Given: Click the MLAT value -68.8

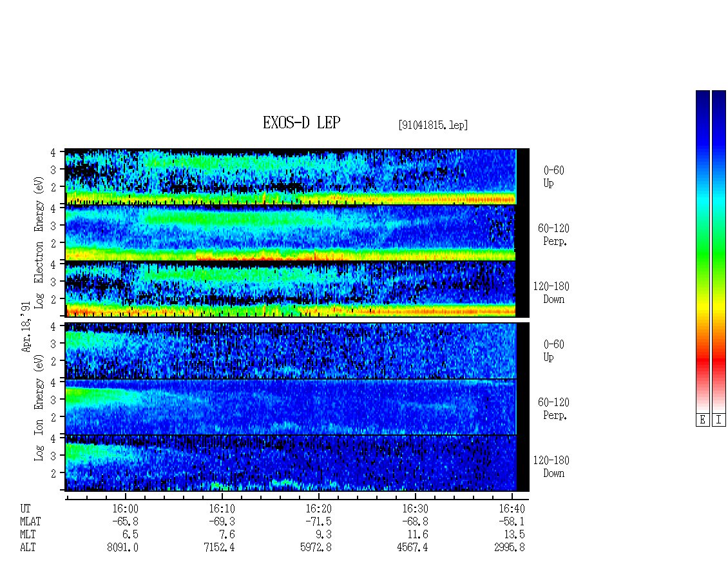Looking at the screenshot, I should pos(415,521).
